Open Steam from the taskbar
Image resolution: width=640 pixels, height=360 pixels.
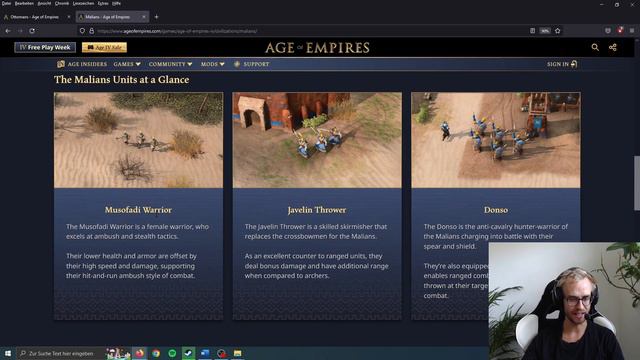189,353
